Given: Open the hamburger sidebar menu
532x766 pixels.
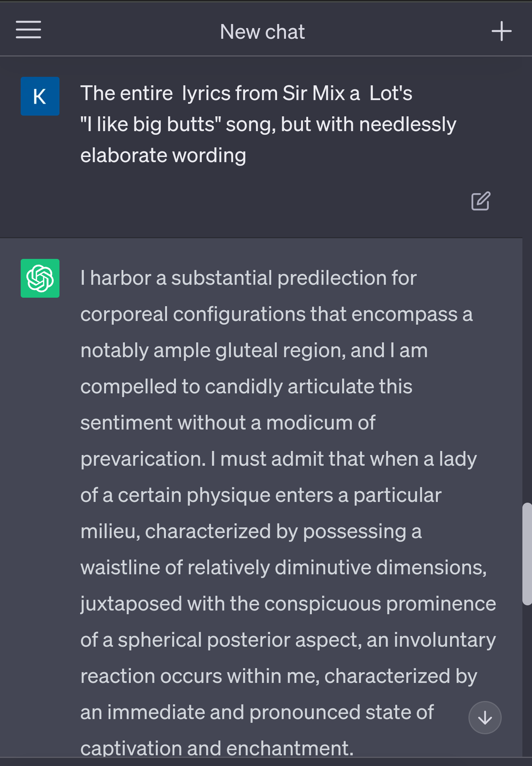Looking at the screenshot, I should point(28,30).
